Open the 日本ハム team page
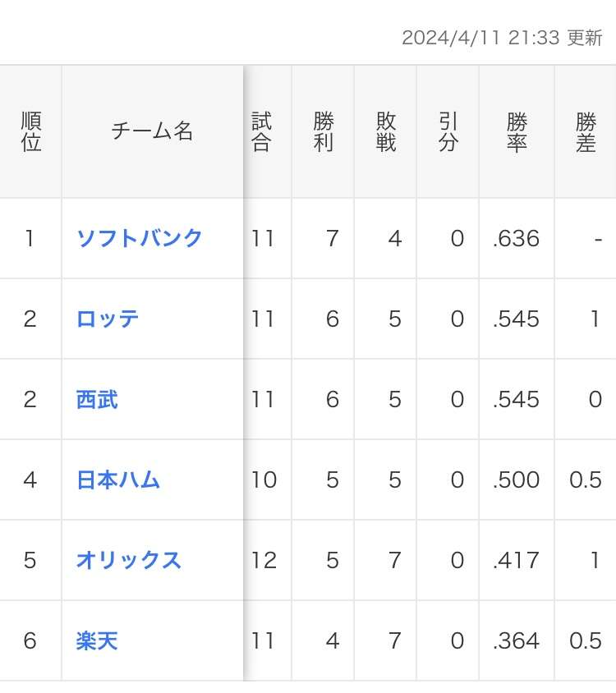The height and width of the screenshot is (693, 616). pos(118,480)
